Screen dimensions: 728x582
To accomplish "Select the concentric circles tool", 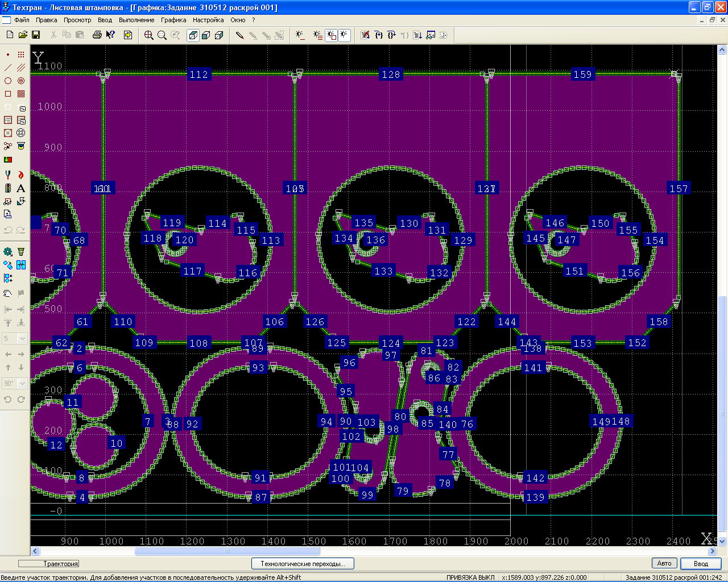I will tap(21, 81).
